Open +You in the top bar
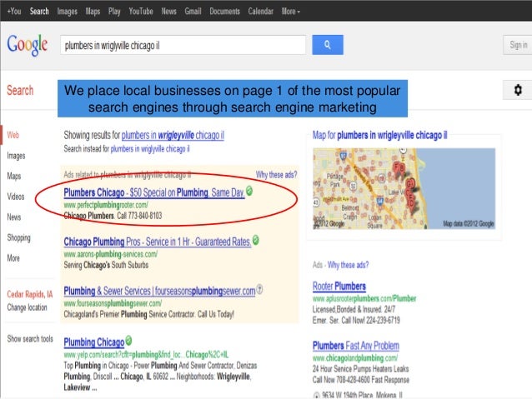The image size is (532, 399). (x=14, y=12)
